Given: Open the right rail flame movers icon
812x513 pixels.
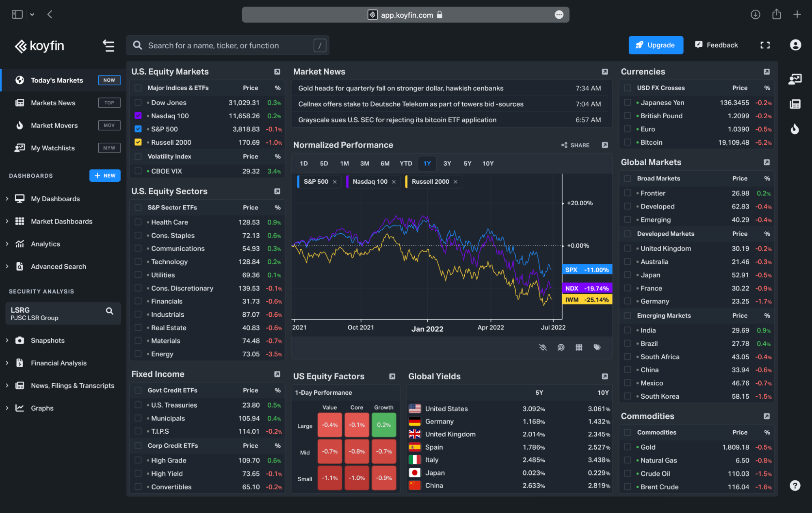Looking at the screenshot, I should tap(795, 129).
